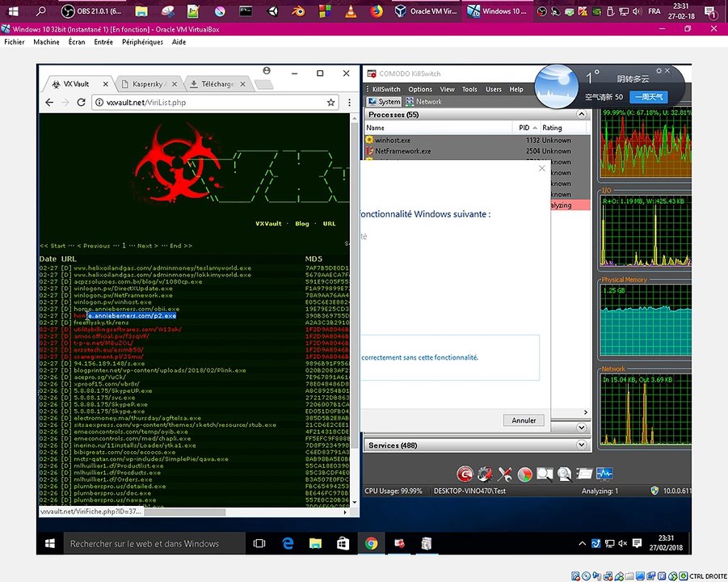Sort processes by the PID column
The height and width of the screenshot is (582, 728).
point(525,128)
